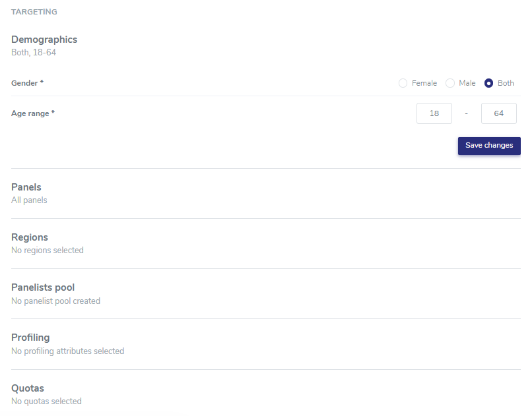This screenshot has height=416, width=532.
Task: Click the 'No quotas selected' text
Action: pos(46,401)
